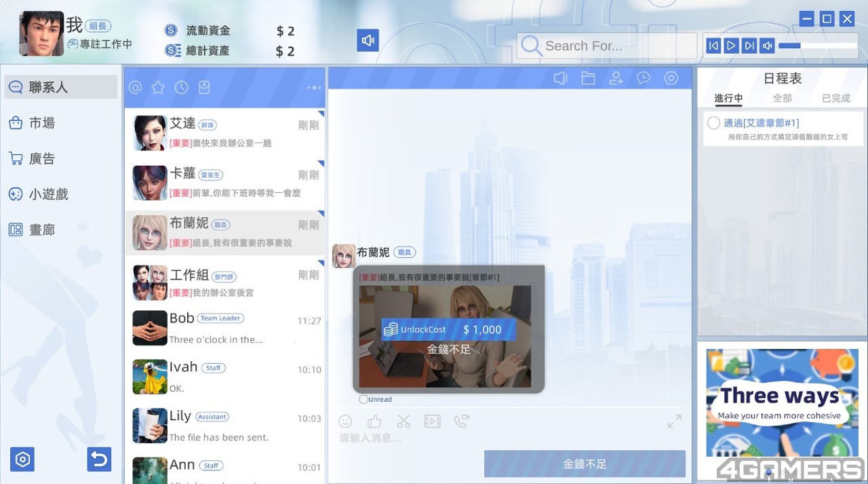868x484 pixels.
Task: Switch to the 全部 schedule tab
Action: tap(782, 98)
